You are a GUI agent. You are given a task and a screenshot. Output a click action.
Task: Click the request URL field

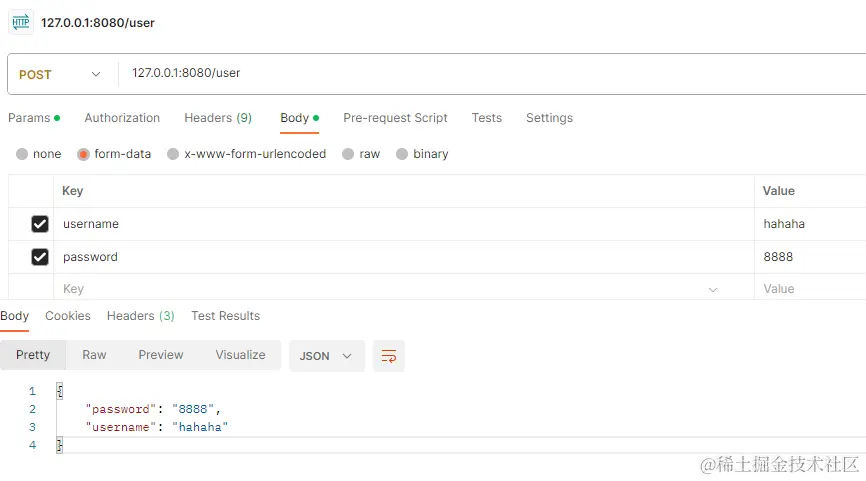coord(494,73)
